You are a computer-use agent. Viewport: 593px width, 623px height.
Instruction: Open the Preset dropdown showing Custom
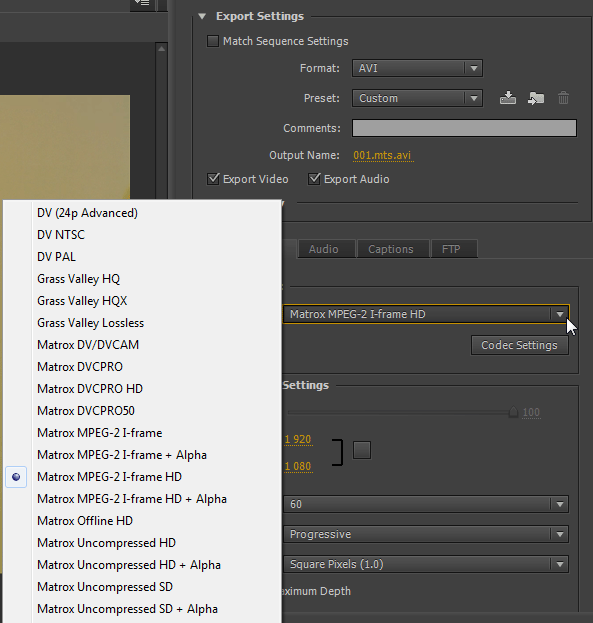point(417,98)
